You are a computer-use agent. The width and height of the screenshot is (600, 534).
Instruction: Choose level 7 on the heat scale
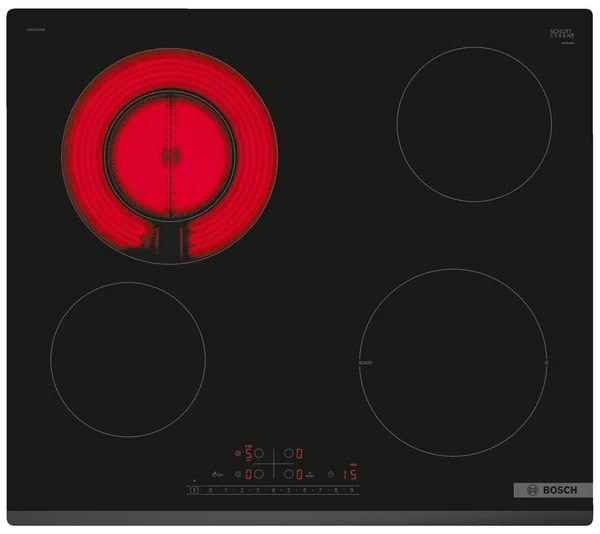[320, 491]
